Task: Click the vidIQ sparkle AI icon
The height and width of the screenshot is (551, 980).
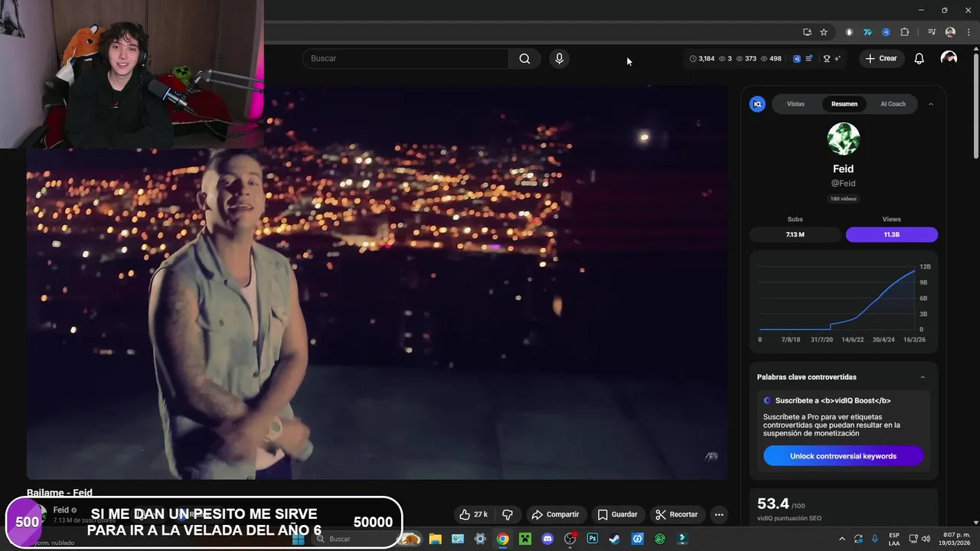Action: pyautogui.click(x=837, y=58)
